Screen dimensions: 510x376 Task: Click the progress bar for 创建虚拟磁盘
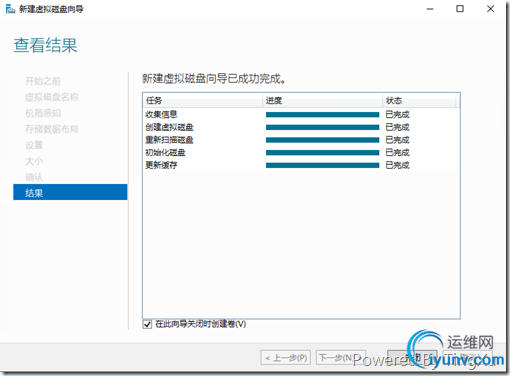322,127
